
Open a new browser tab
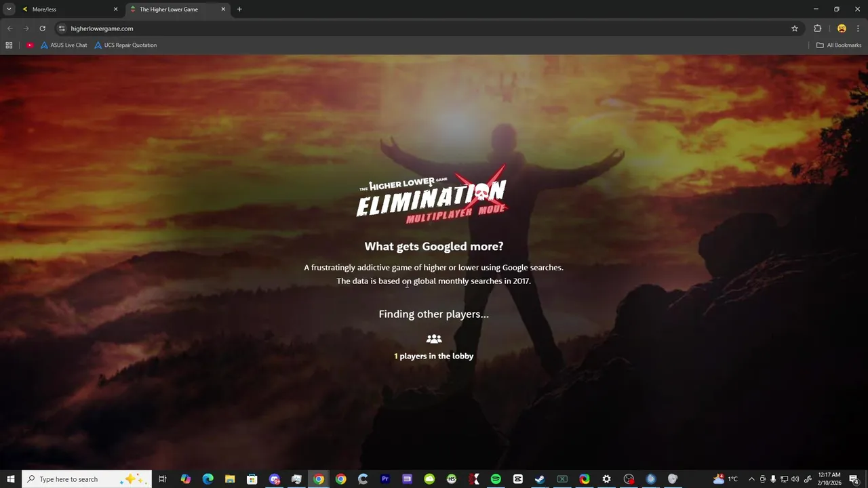click(x=239, y=9)
